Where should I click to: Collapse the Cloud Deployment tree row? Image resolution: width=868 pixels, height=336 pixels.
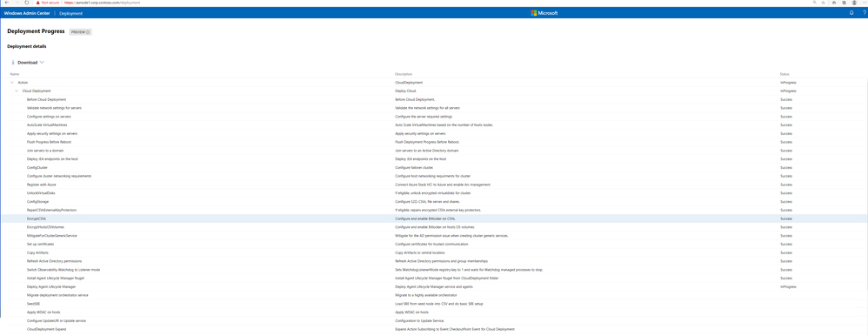(17, 91)
